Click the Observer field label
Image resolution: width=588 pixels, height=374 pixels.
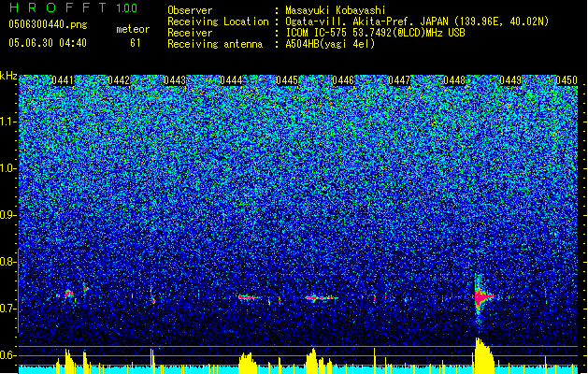point(190,10)
